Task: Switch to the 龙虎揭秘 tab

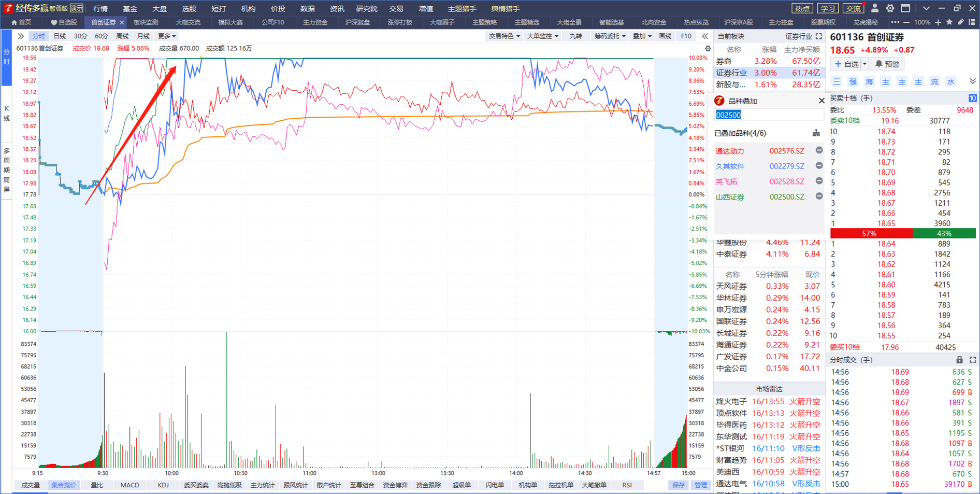Action: coord(866,22)
